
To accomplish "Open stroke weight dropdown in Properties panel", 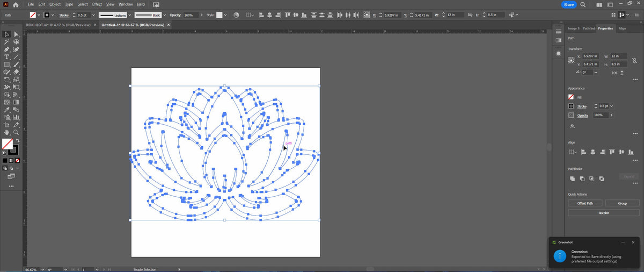I will click(x=612, y=106).
